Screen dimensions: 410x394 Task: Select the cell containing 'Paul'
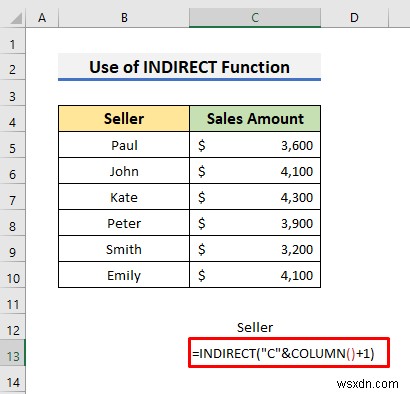pos(124,145)
